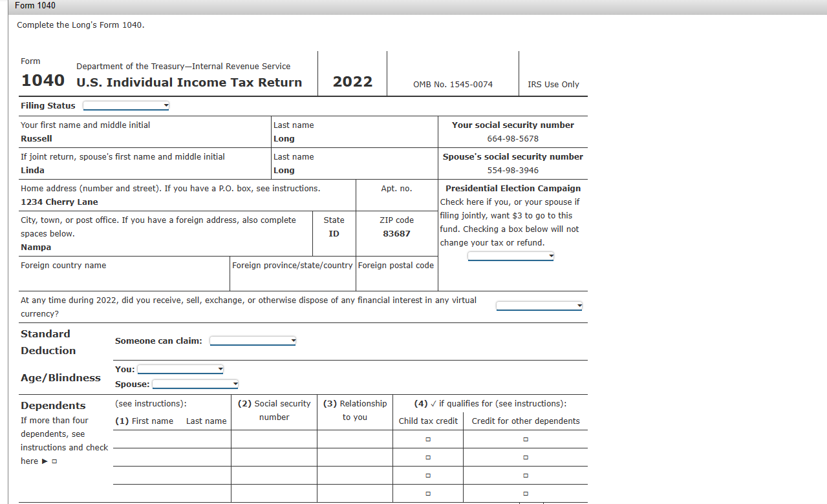
Task: Click first dependent's name field
Action: click(172, 439)
